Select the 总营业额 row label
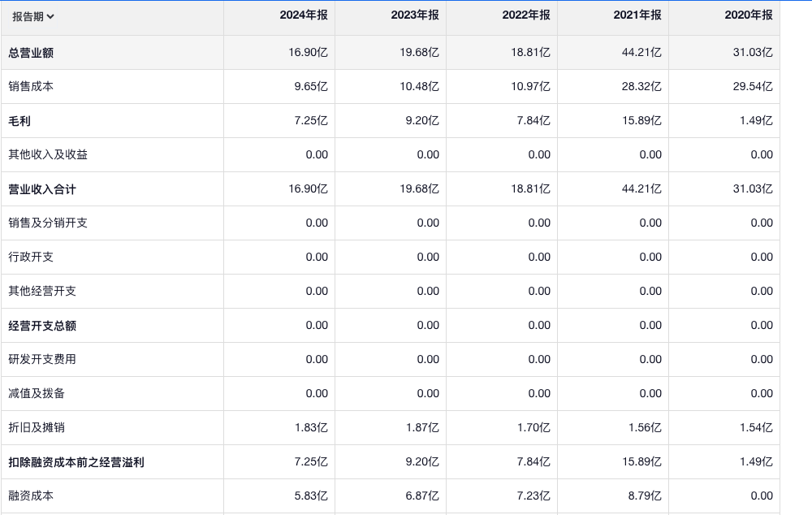 coord(31,53)
